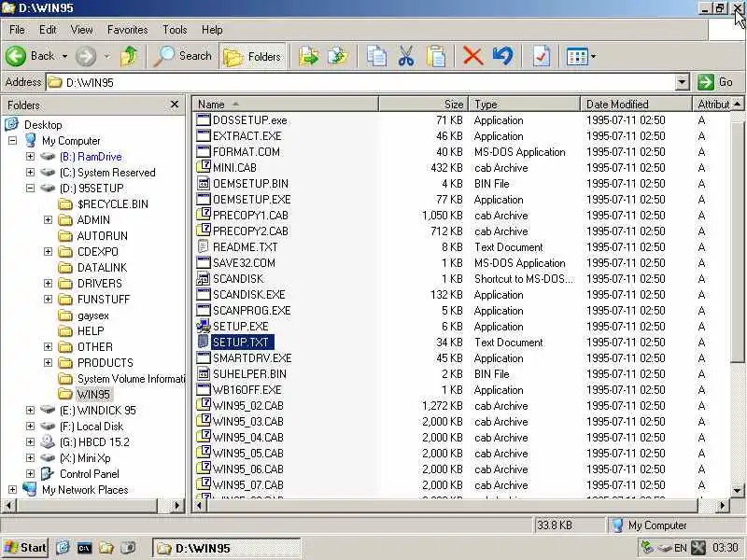Open the Internet Explorer quick launch icon
The width and height of the screenshot is (747, 560).
63,548
